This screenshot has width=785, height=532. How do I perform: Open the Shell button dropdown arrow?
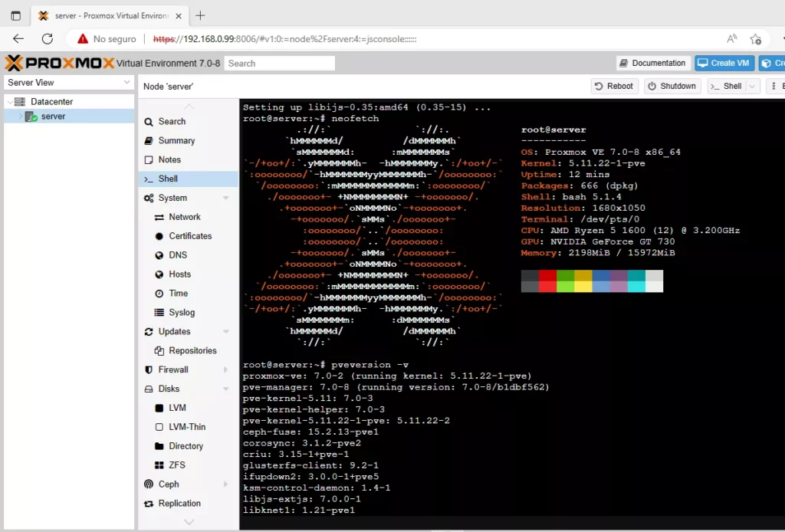pos(752,87)
